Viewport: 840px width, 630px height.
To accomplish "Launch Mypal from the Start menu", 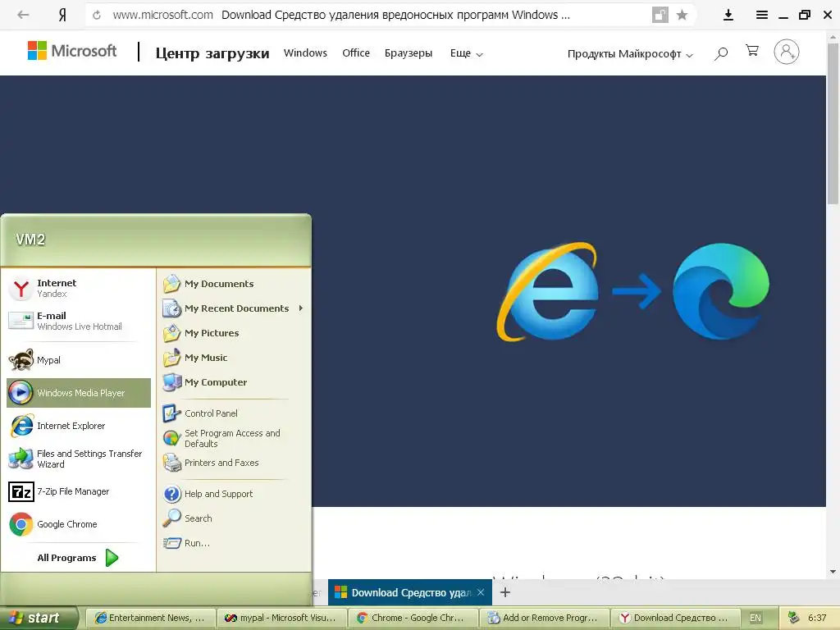I will click(79, 360).
